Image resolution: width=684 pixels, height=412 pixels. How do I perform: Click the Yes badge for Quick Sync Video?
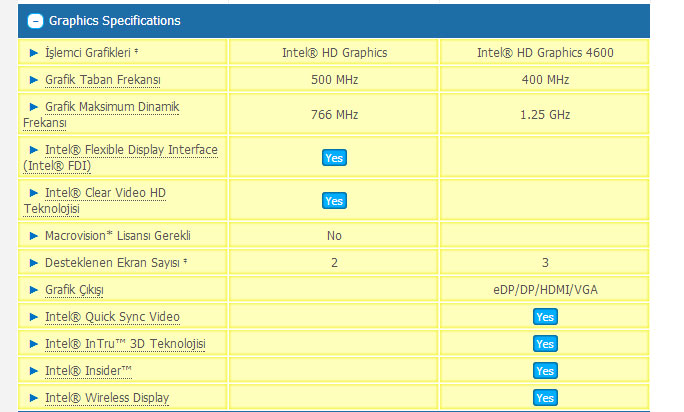[545, 317]
